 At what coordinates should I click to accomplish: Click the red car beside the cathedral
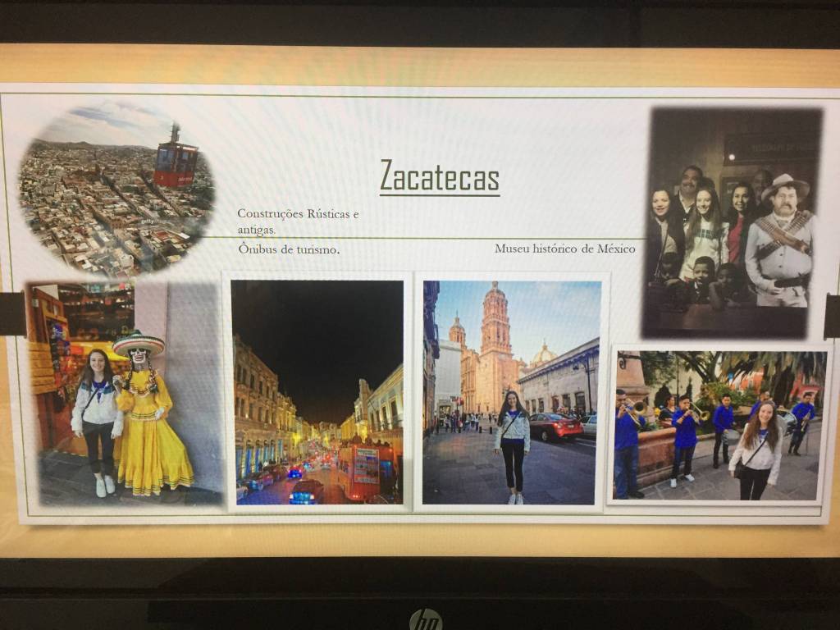555,427
